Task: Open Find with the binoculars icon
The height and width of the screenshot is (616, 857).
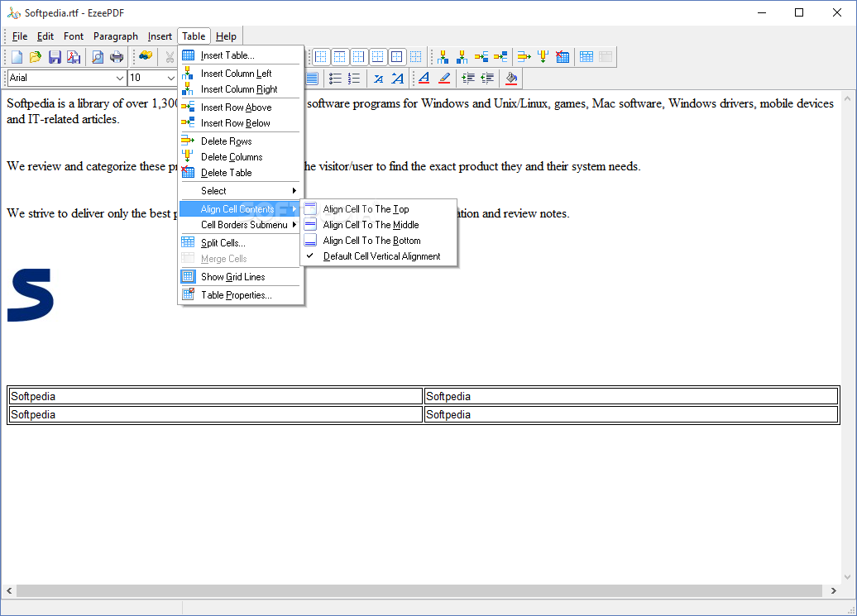Action: (x=146, y=56)
